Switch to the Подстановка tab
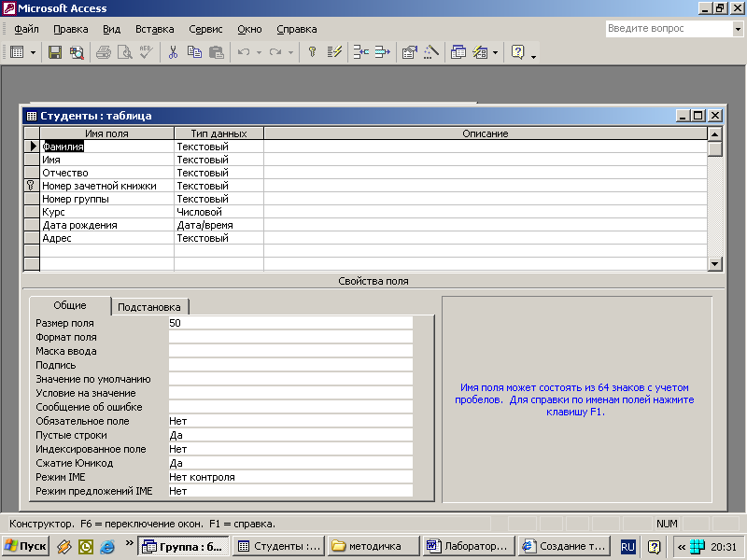This screenshot has width=747, height=560. click(151, 307)
